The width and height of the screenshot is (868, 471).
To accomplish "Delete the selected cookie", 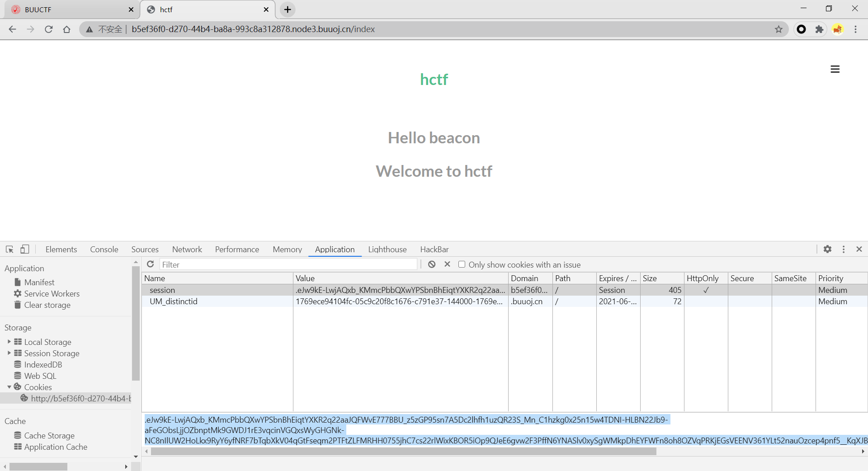I will click(447, 264).
